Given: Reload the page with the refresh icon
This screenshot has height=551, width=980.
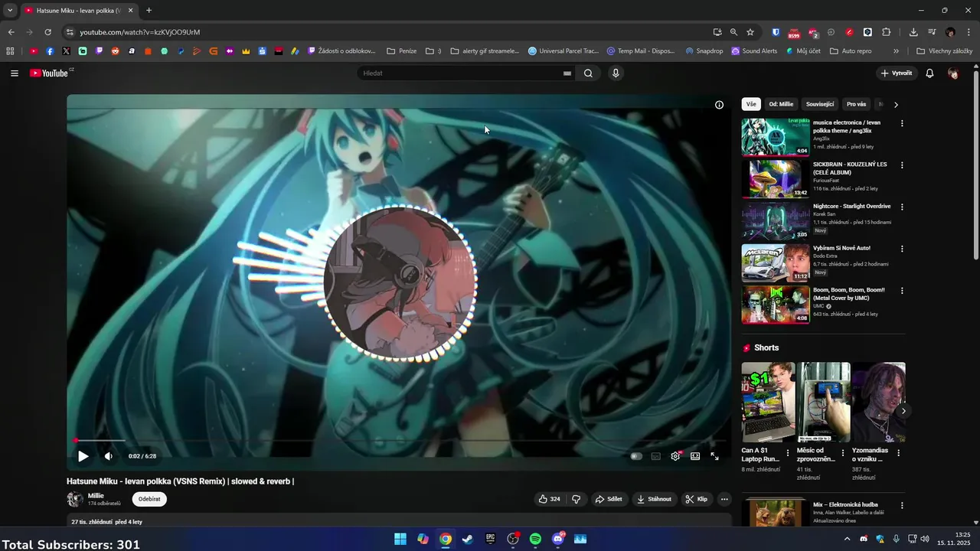Looking at the screenshot, I should tap(47, 32).
